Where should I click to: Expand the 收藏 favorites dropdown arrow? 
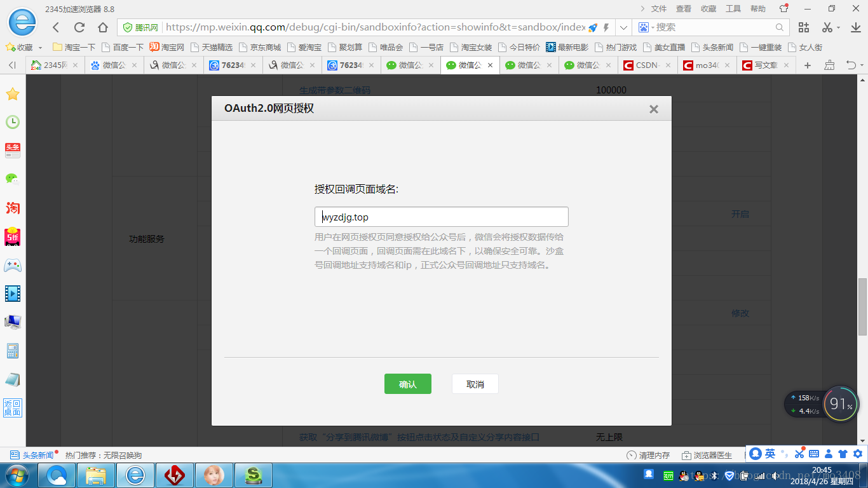tap(40, 48)
